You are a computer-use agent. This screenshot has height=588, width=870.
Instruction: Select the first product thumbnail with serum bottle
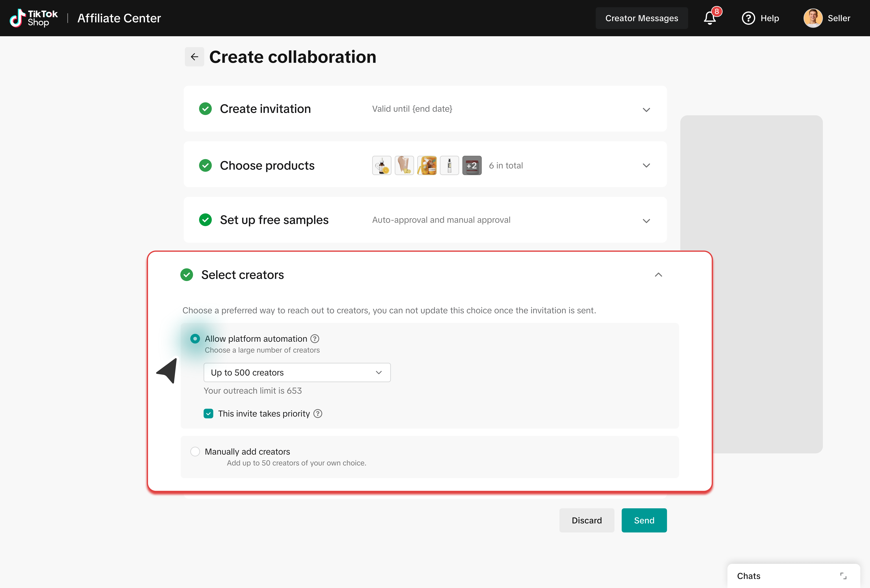(382, 165)
